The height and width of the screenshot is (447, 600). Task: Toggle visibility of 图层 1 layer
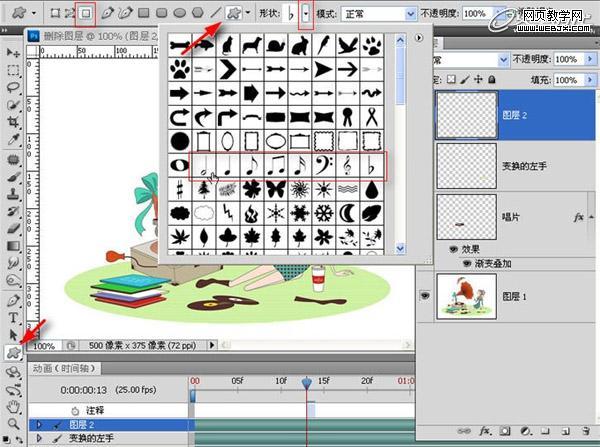(x=426, y=296)
